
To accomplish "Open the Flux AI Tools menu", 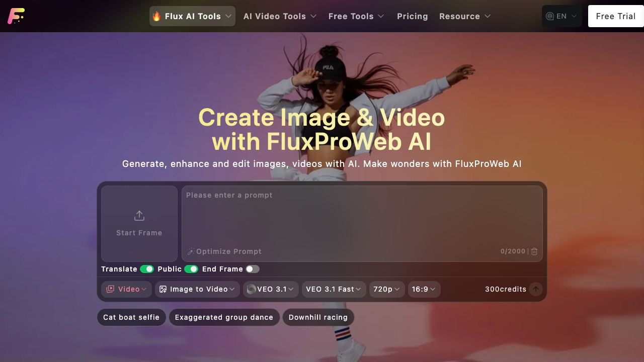I will (x=192, y=16).
